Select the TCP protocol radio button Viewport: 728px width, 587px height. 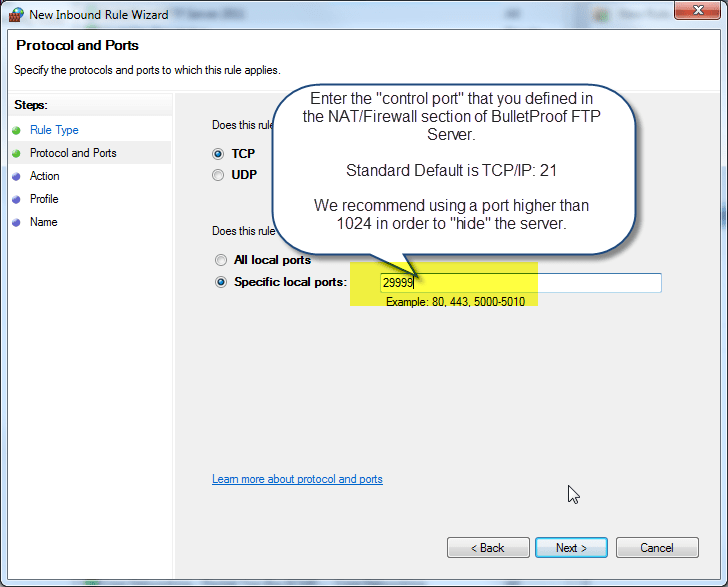(x=218, y=154)
